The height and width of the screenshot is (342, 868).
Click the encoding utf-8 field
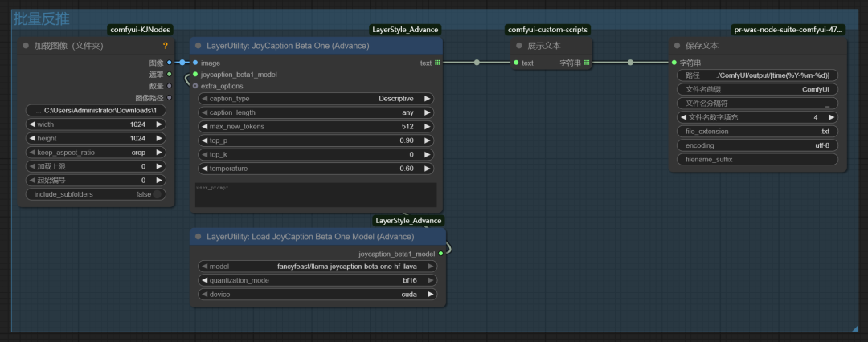[757, 145]
